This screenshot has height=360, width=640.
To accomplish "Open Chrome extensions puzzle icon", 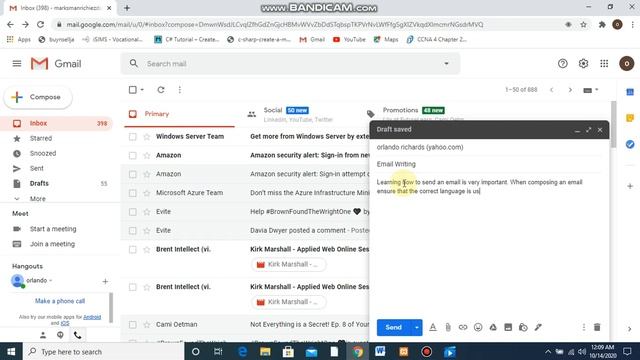I will (x=602, y=24).
